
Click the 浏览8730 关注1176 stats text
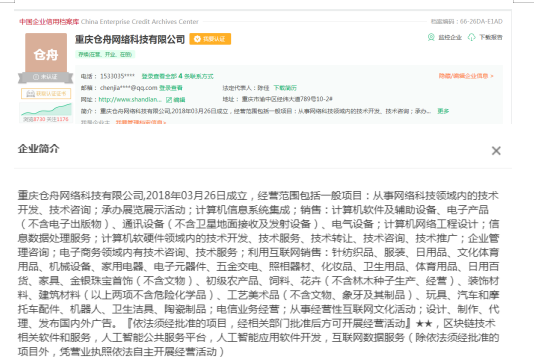46,119
